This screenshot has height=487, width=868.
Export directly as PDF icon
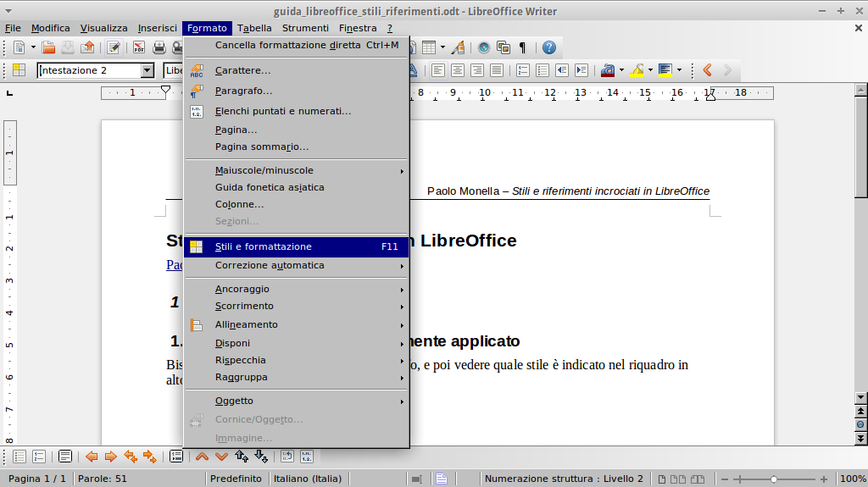point(138,47)
